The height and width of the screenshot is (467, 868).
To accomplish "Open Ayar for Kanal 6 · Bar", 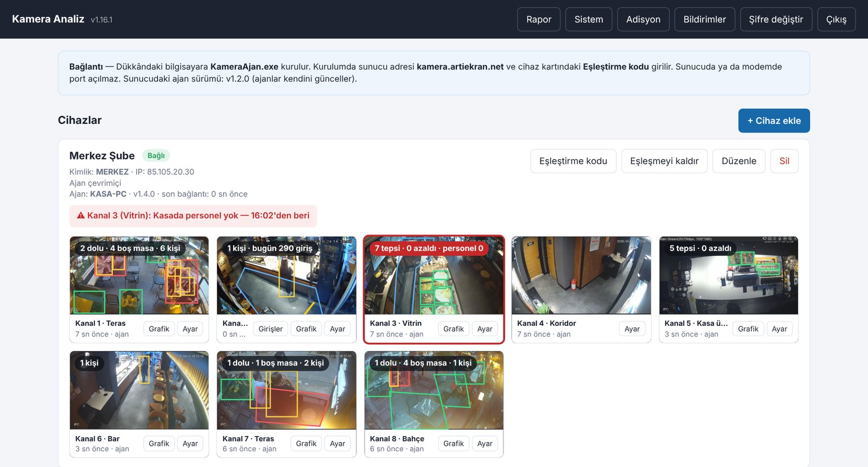I will (x=190, y=444).
